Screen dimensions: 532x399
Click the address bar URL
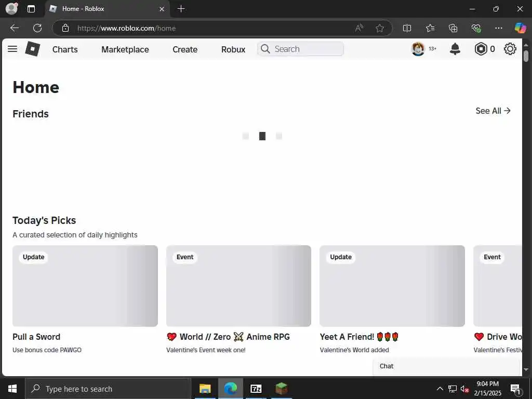point(127,28)
